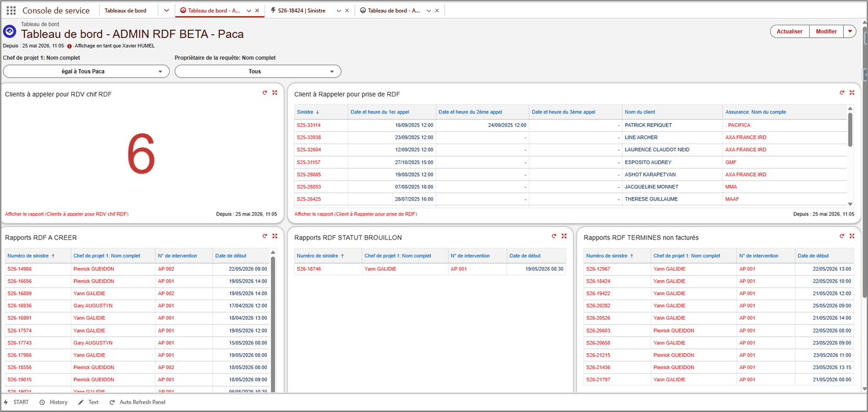Open sinistre S26-12967 in TERMINES table
868x412 pixels.
point(598,269)
